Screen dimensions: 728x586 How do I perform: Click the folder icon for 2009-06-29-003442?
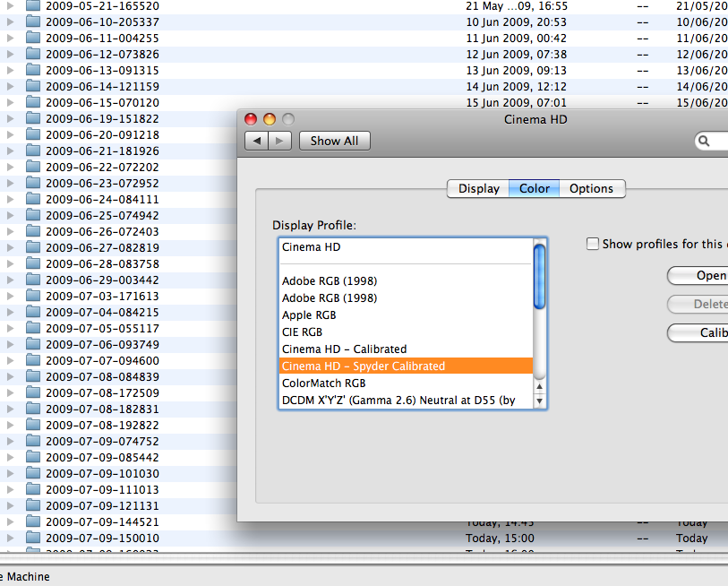[33, 280]
